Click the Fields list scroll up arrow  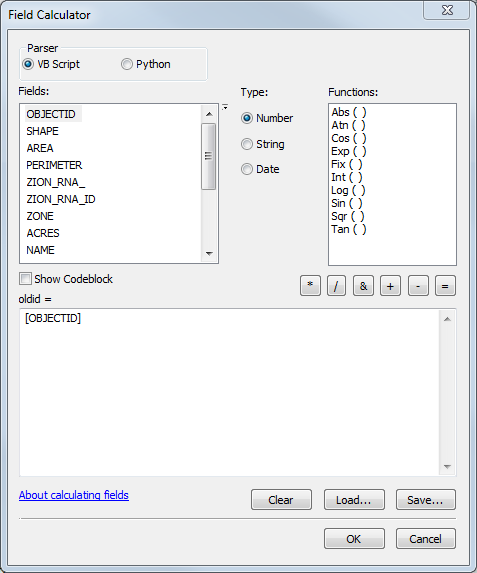209,114
